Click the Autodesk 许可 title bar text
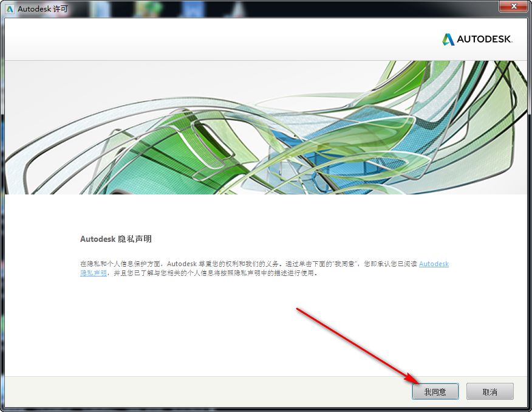The height and width of the screenshot is (412, 532). coord(43,9)
